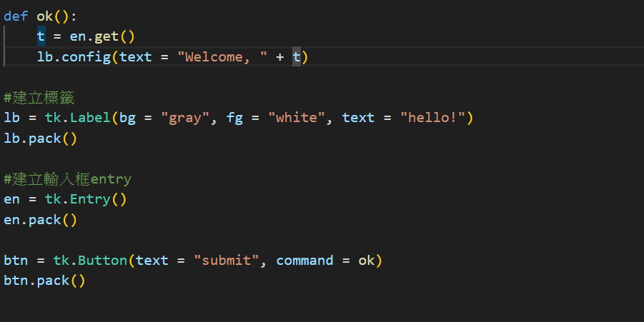Click the "submit" string value
Image resolution: width=644 pixels, height=322 pixels.
227,261
